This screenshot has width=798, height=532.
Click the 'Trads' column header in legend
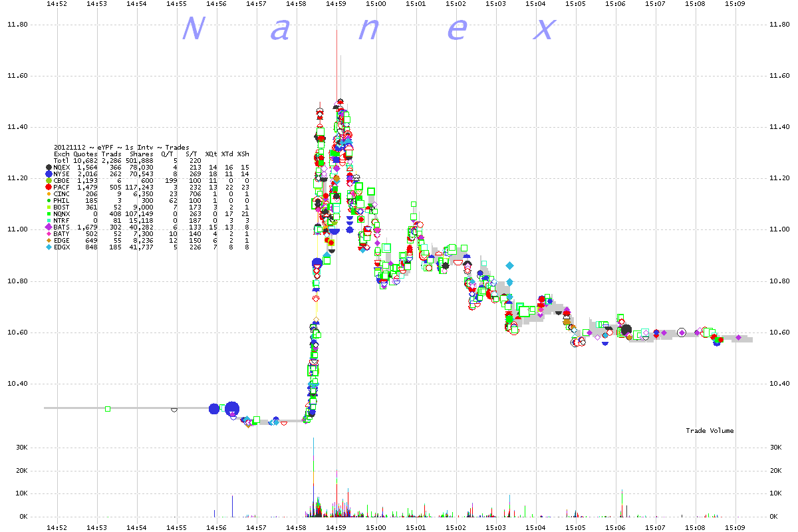click(112, 154)
